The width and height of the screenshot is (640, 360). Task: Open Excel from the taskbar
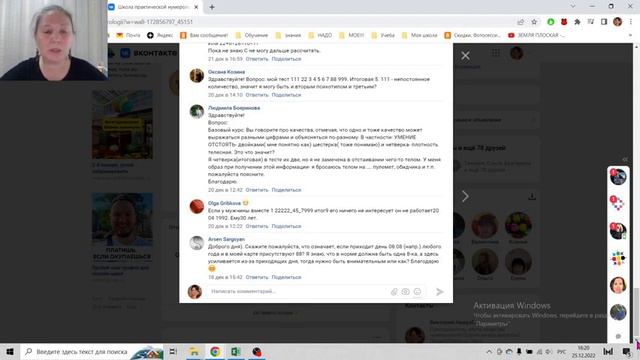pos(236,352)
